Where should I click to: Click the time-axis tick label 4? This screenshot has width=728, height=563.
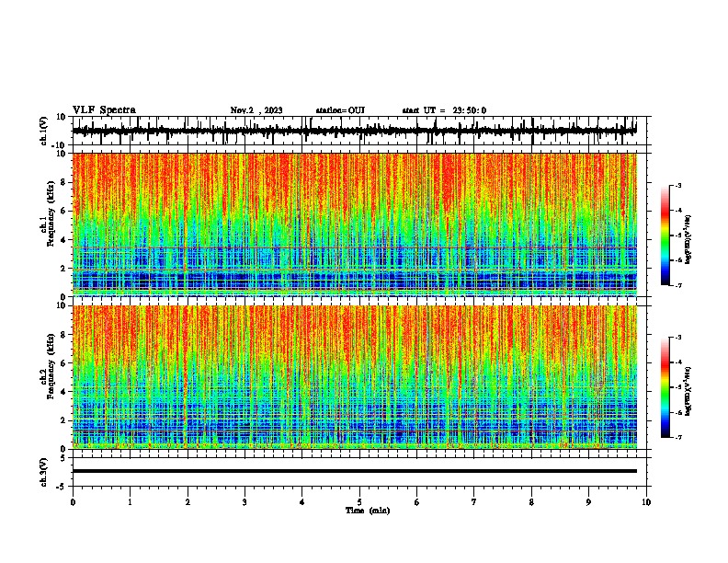(302, 502)
